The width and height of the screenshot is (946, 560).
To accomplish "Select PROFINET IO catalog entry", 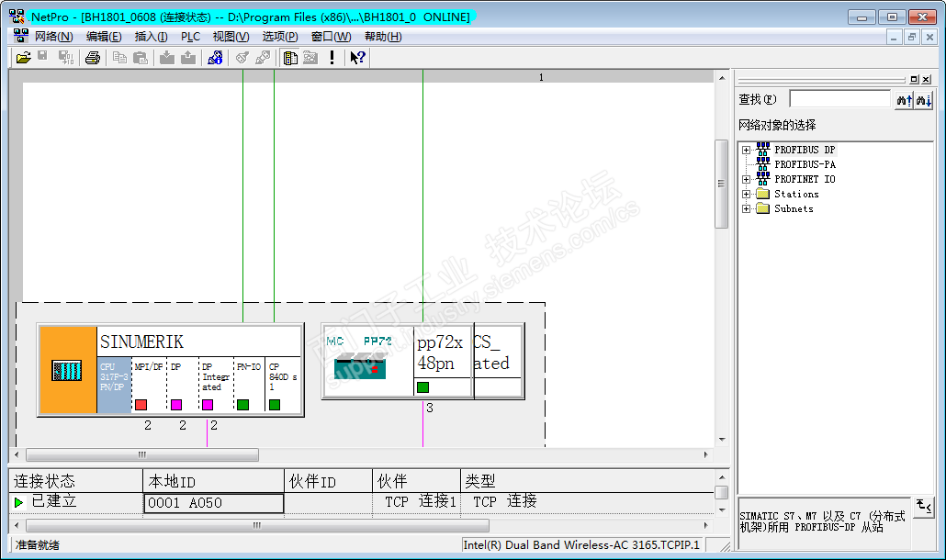I will click(805, 180).
